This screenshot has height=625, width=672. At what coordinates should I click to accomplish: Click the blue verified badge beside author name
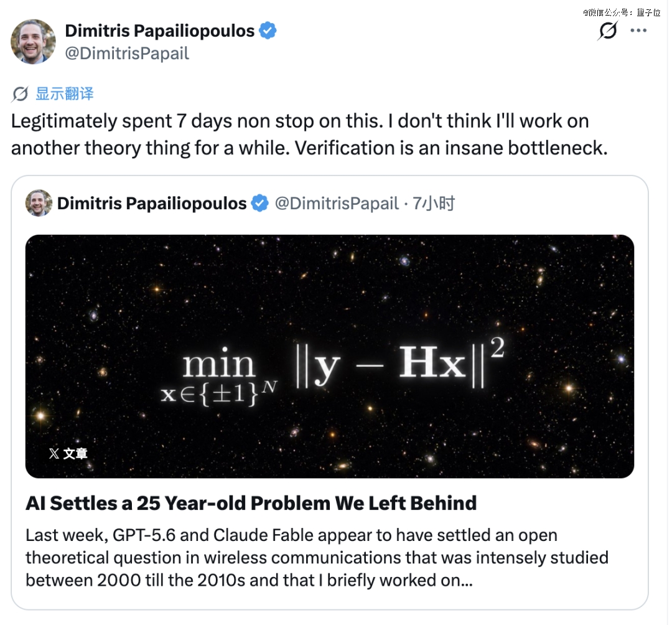click(x=268, y=31)
